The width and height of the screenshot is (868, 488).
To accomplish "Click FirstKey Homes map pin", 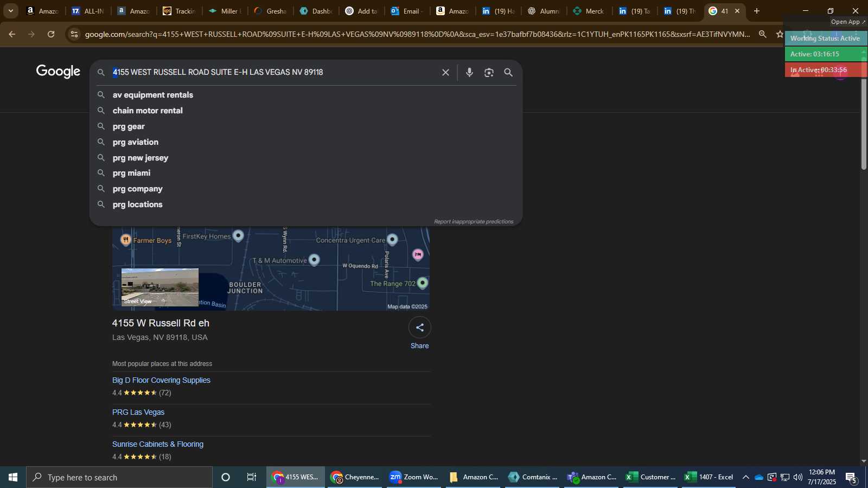I will (x=238, y=235).
